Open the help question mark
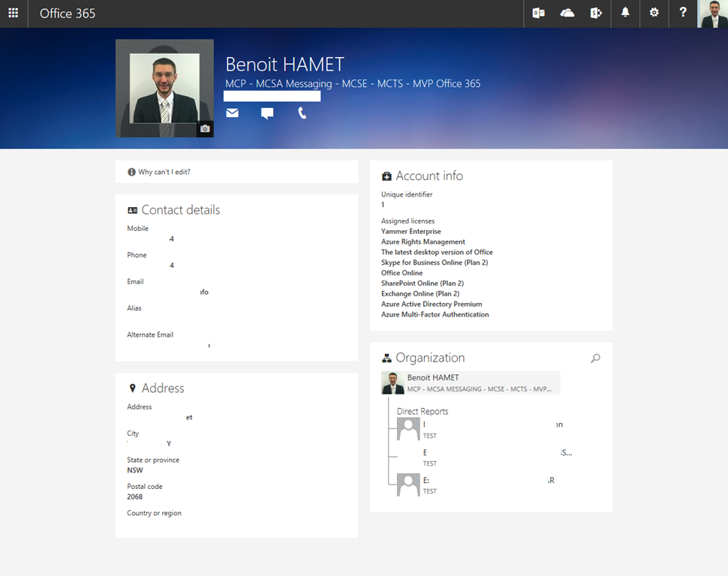Viewport: 728px width, 576px height. [x=683, y=13]
